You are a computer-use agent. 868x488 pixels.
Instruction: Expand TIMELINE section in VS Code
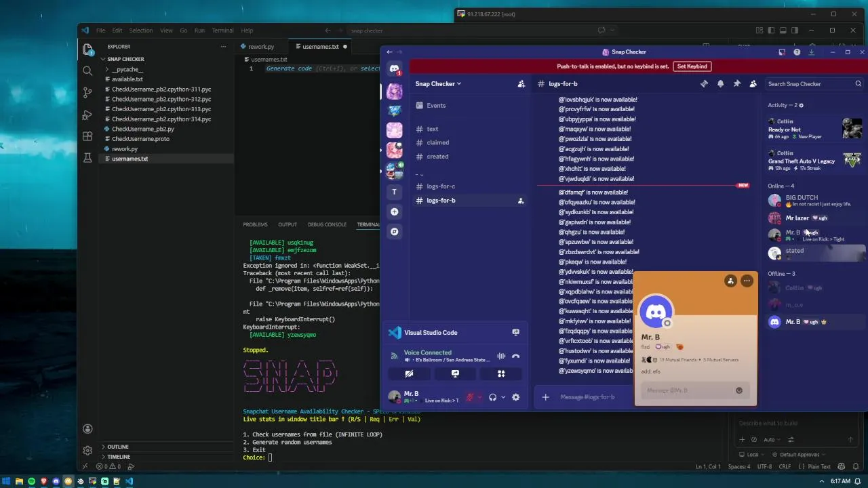click(x=118, y=457)
